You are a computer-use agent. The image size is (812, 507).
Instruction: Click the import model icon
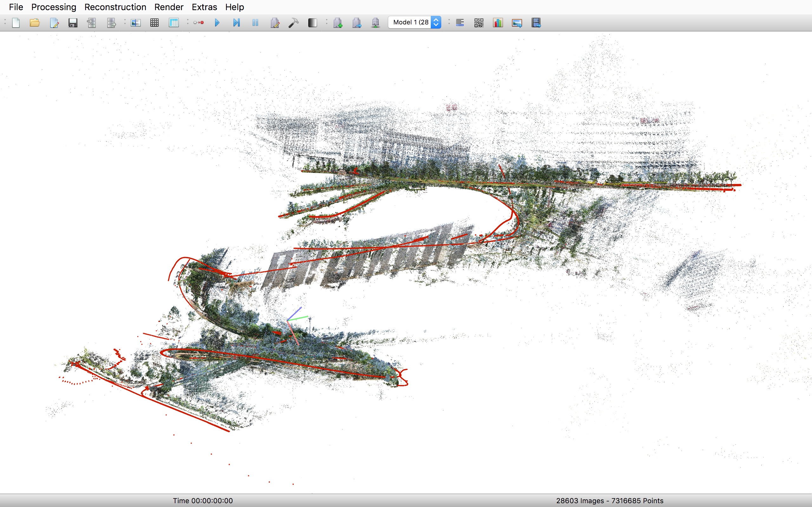click(x=92, y=23)
